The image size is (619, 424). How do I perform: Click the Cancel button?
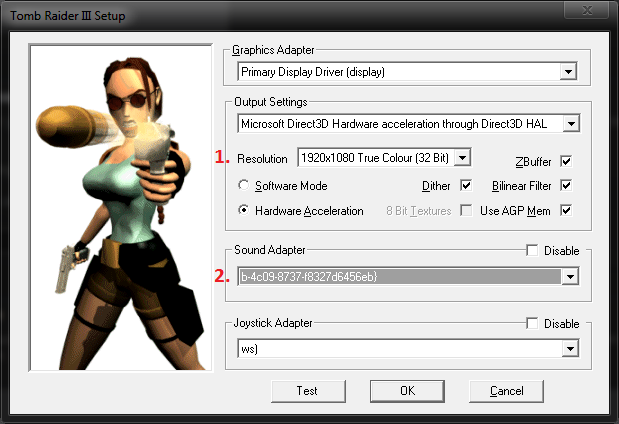(x=506, y=391)
